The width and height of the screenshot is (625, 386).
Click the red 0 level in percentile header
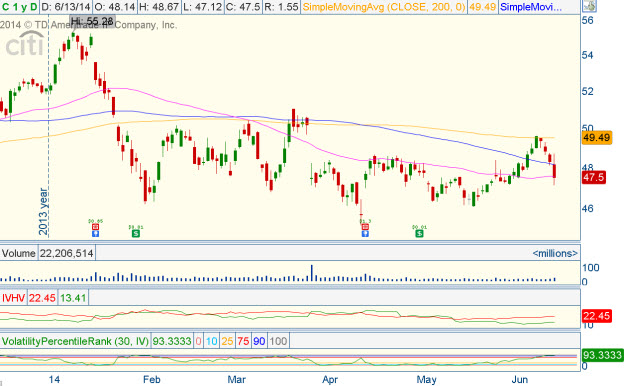click(x=199, y=341)
